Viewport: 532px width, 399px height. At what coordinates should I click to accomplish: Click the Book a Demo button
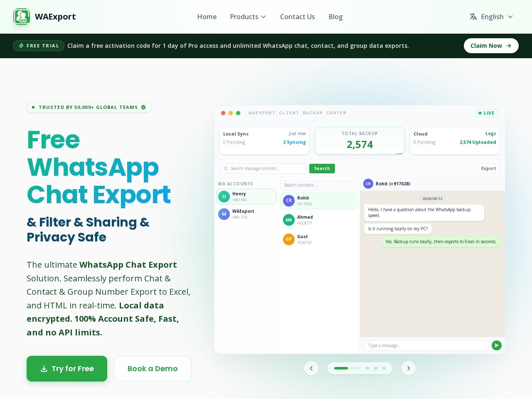[x=153, y=369]
